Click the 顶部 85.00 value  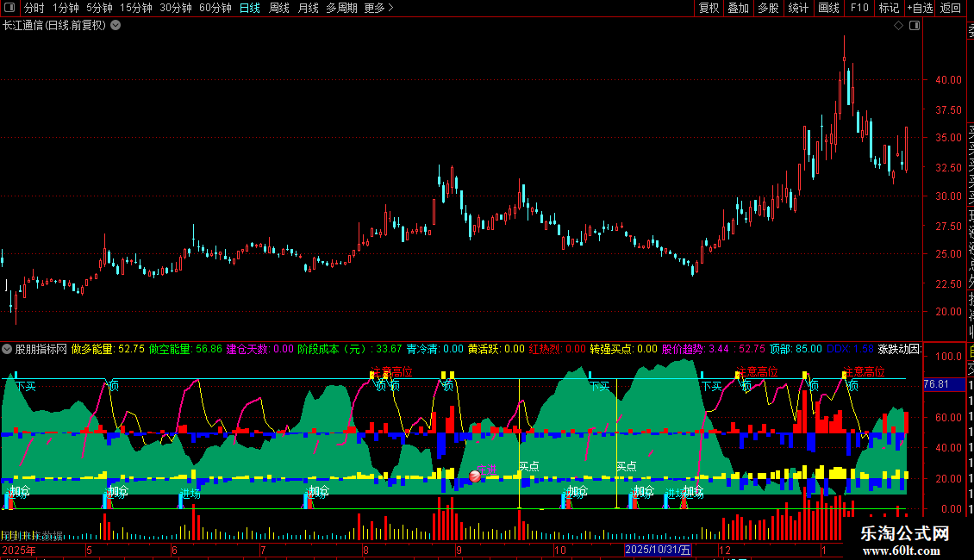pyautogui.click(x=796, y=349)
